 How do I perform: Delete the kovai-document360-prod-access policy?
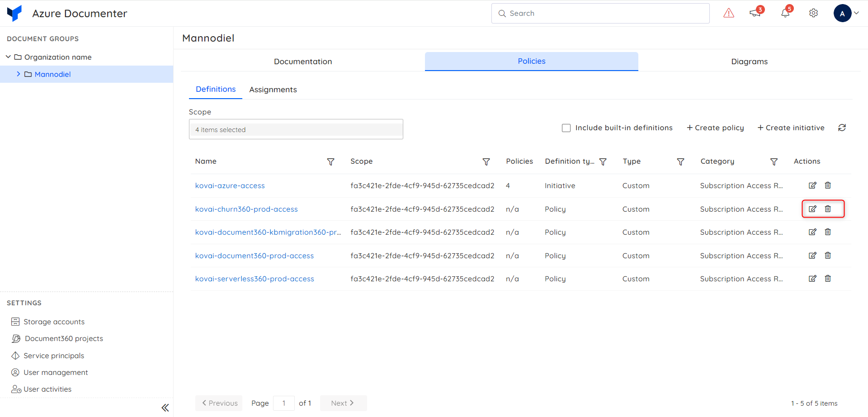pos(828,255)
